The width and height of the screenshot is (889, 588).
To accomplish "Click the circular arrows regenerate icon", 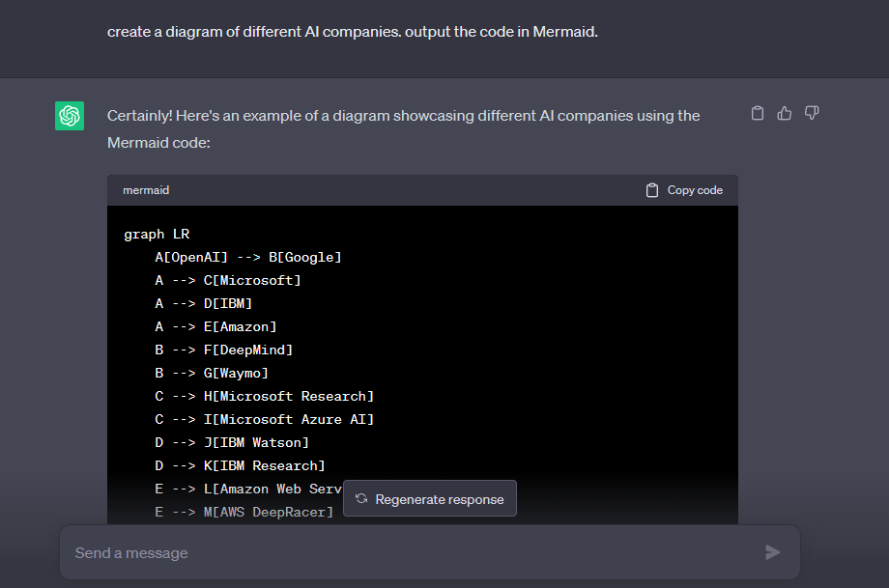I will click(x=361, y=499).
